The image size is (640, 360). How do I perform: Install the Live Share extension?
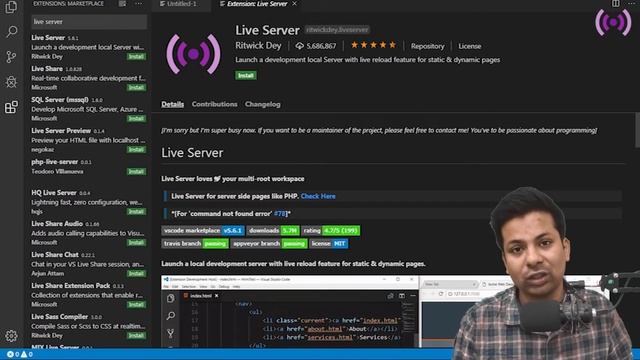[136, 87]
